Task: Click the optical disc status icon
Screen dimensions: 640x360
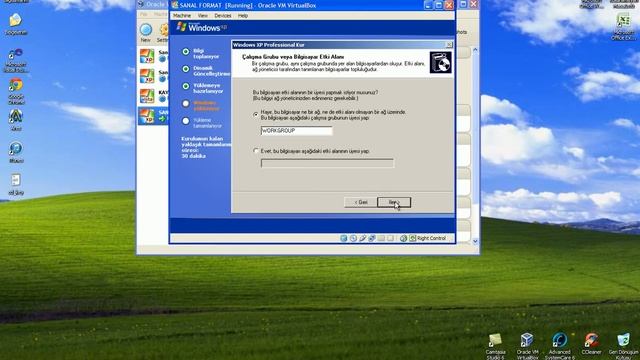Action: [353, 238]
